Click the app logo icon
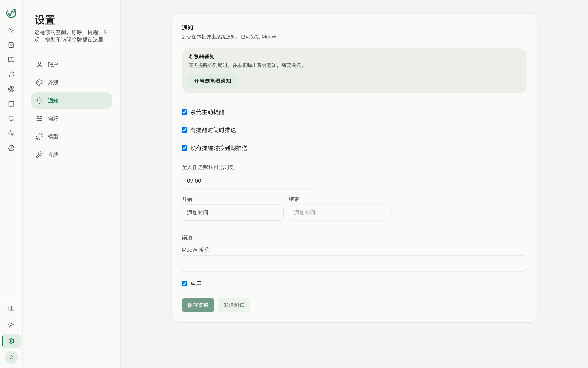The image size is (588, 368). [11, 13]
